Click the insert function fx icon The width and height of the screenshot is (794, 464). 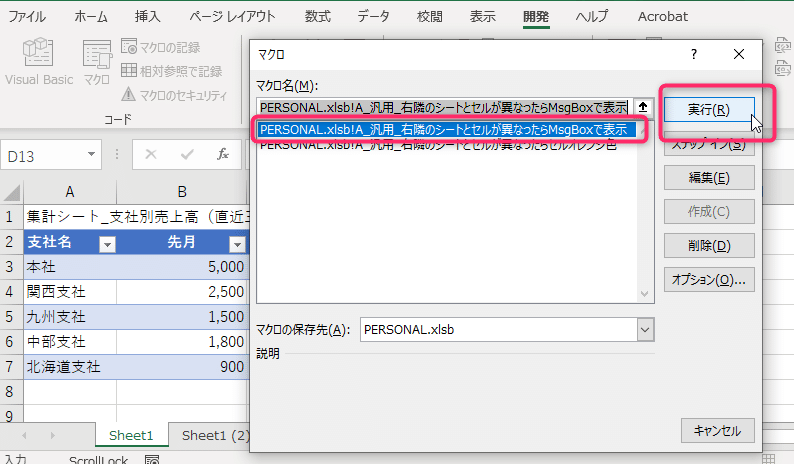(x=223, y=154)
